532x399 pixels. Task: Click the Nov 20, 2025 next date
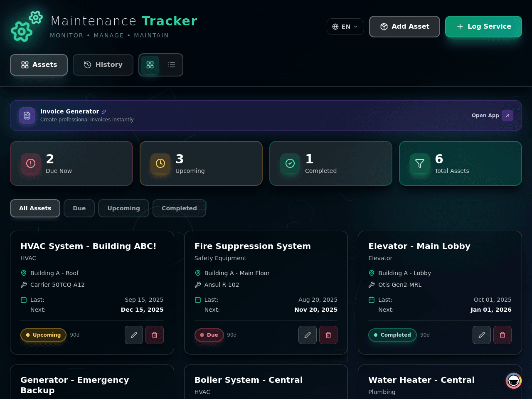[x=316, y=310]
